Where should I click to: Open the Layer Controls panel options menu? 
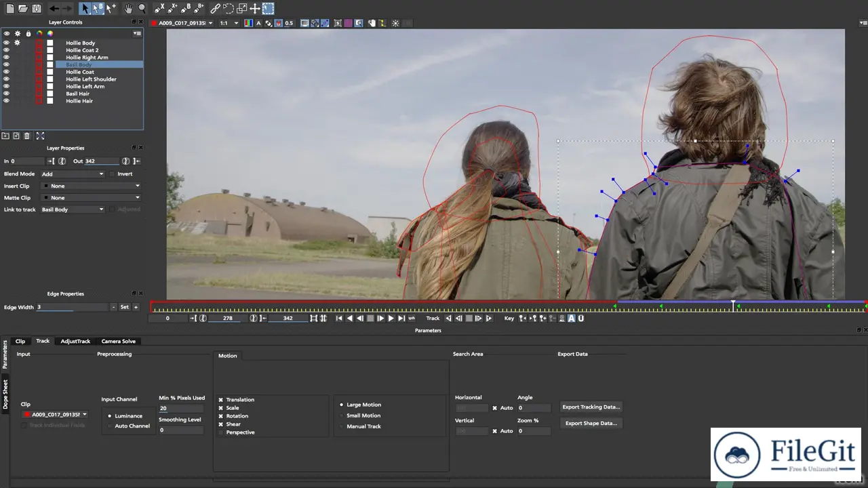137,33
